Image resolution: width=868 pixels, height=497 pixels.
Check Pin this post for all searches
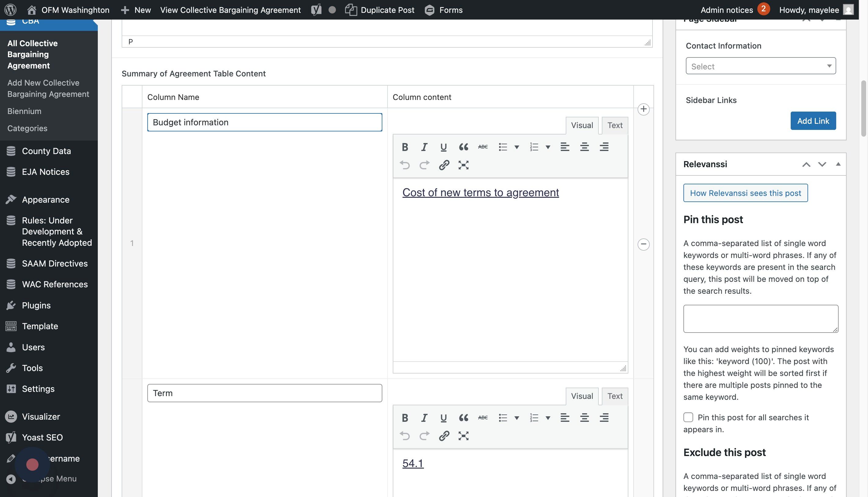click(x=688, y=417)
